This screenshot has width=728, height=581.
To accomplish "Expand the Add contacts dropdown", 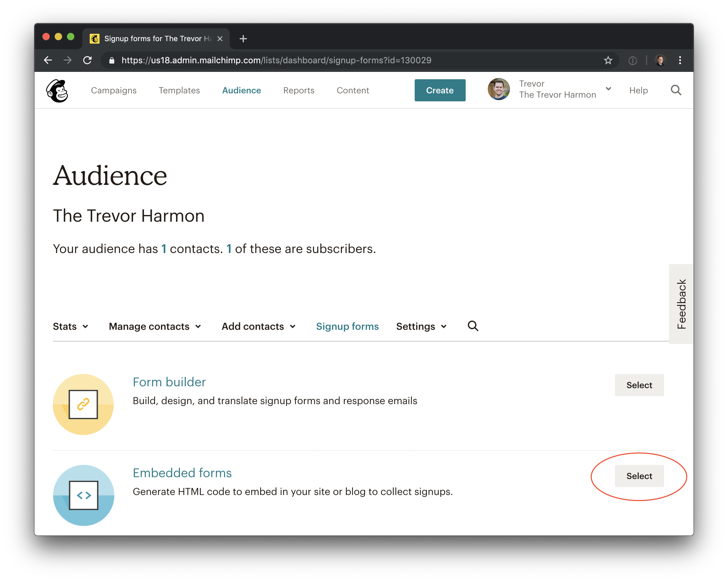I will pyautogui.click(x=258, y=326).
